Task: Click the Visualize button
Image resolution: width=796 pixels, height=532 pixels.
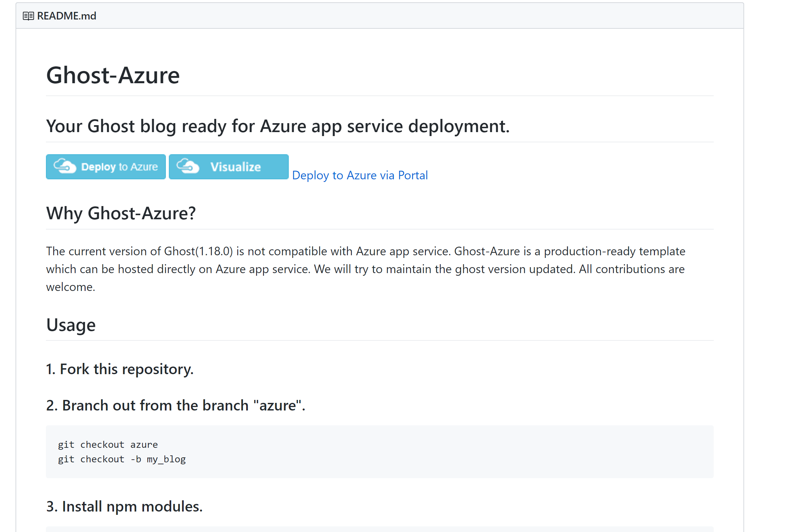Action: pyautogui.click(x=229, y=166)
